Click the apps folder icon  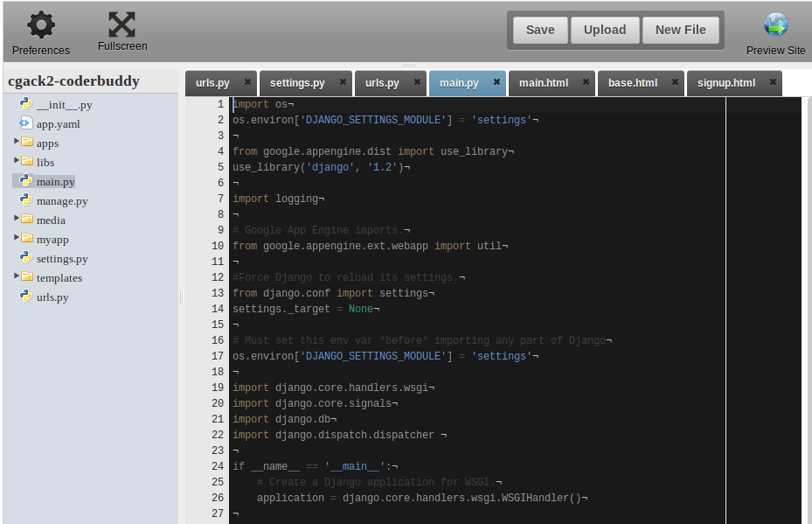coord(27,142)
